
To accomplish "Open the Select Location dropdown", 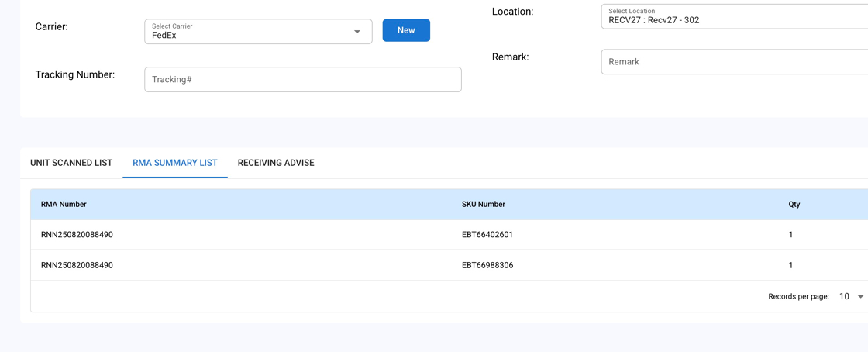I will click(x=733, y=16).
